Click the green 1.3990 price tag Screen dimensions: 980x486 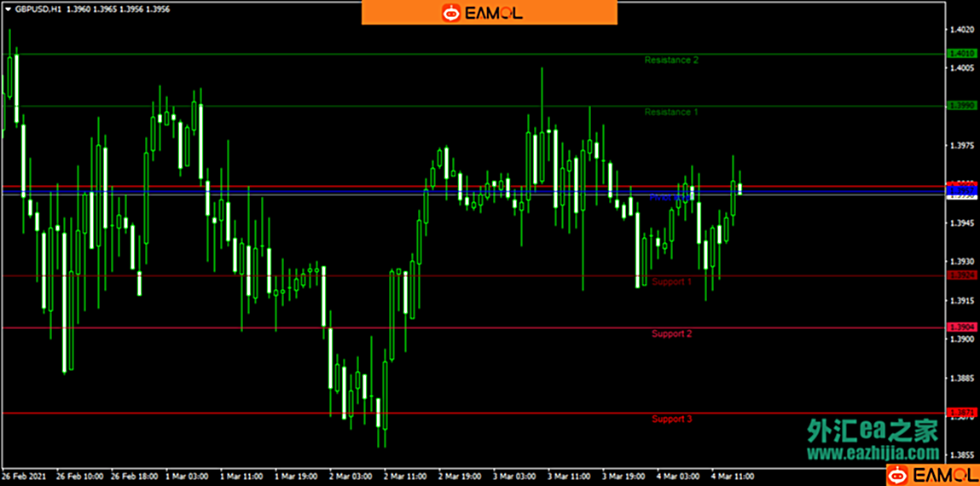pos(962,106)
